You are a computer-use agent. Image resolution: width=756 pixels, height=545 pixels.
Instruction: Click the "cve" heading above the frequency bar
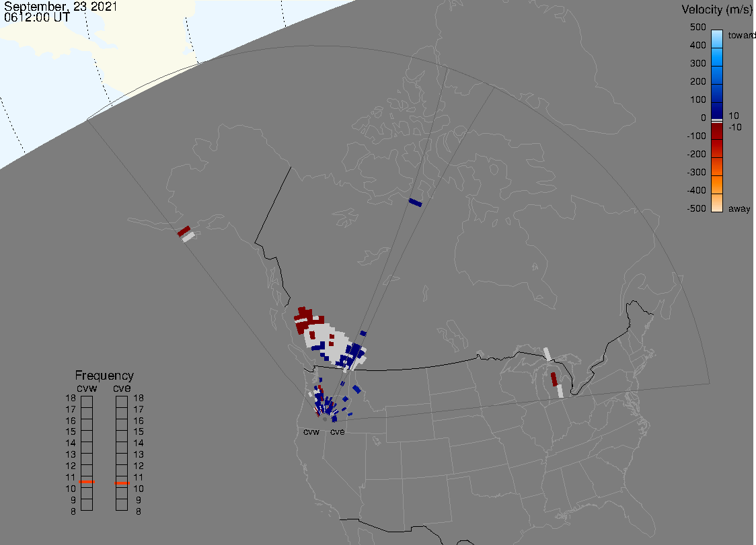[x=122, y=388]
